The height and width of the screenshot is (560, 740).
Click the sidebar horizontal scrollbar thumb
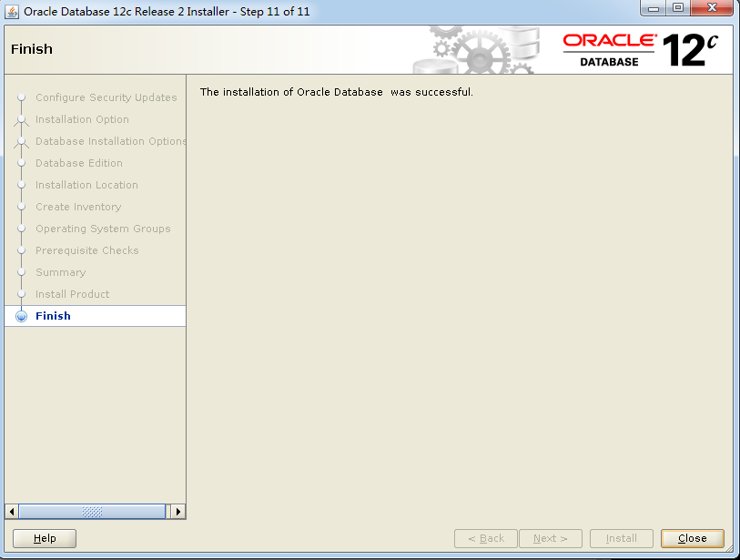[92, 512]
